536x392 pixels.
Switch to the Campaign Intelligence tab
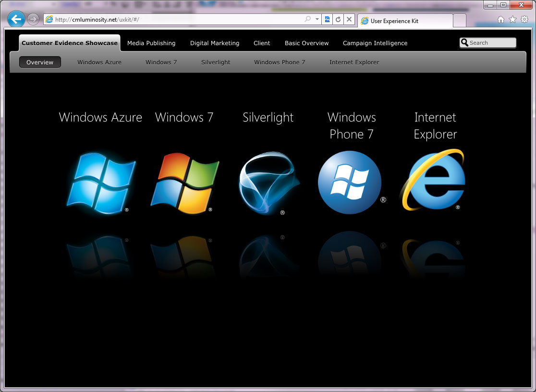point(375,43)
